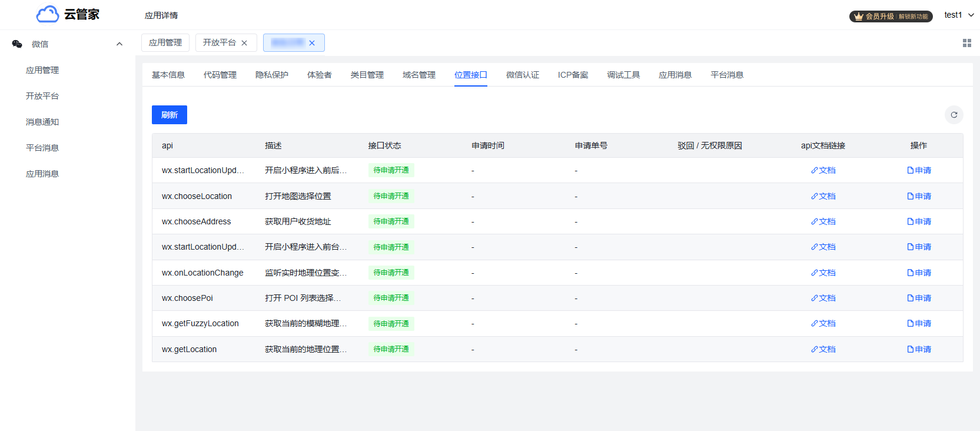The height and width of the screenshot is (431, 980).
Task: Switch to the ICP备案 tab
Action: [x=573, y=75]
